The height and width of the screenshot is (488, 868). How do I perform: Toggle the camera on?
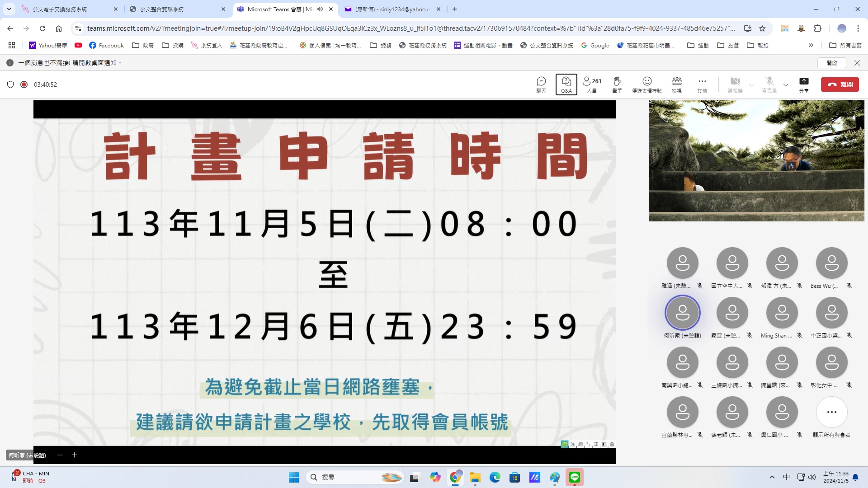[735, 84]
